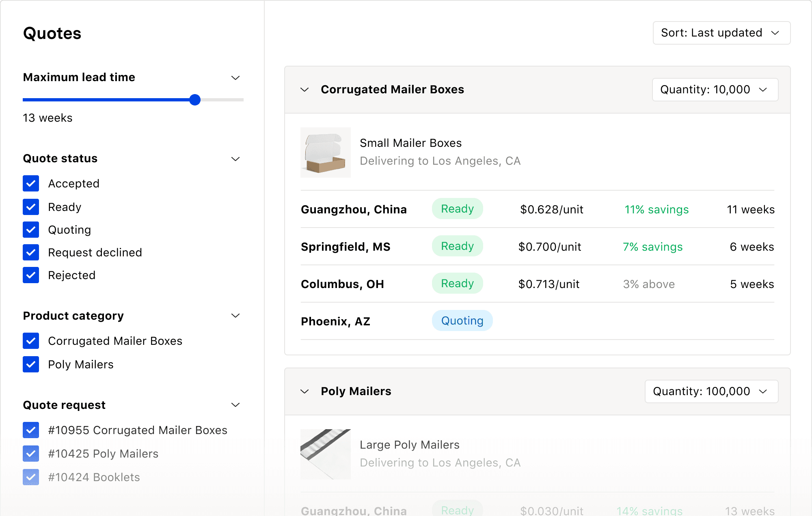Viewport: 812px width, 516px height.
Task: Open the Quantity: 100,000 dropdown
Action: pyautogui.click(x=711, y=391)
